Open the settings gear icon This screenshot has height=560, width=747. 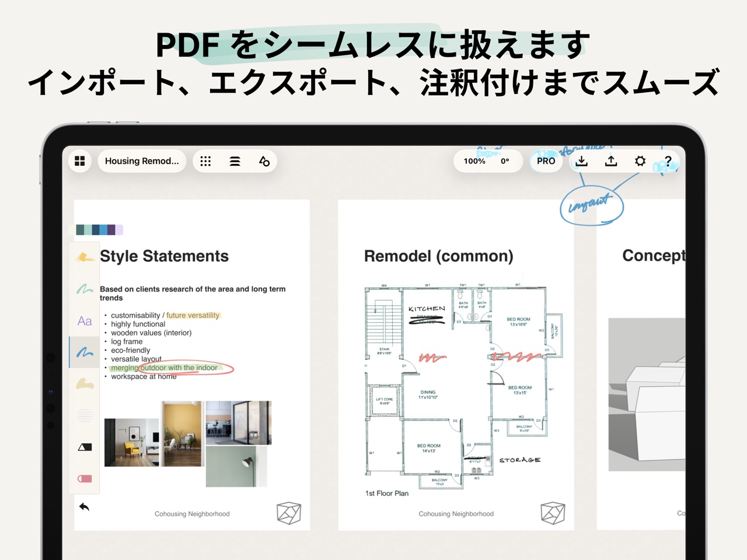640,161
